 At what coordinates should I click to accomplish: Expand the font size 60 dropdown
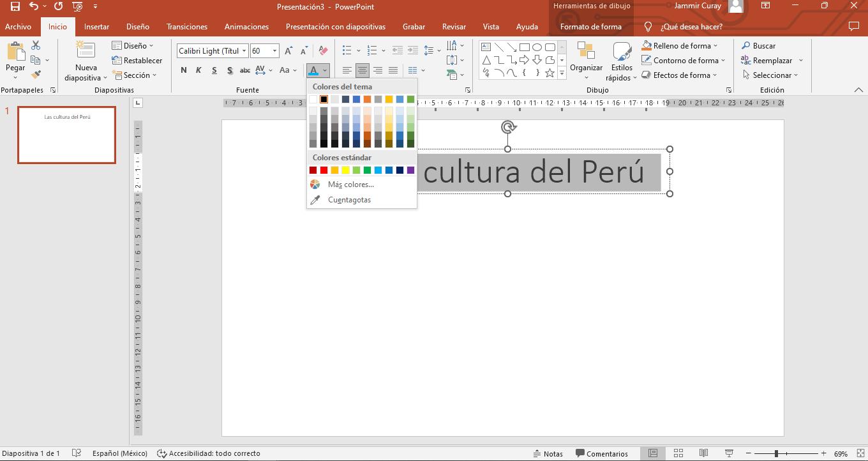(275, 51)
